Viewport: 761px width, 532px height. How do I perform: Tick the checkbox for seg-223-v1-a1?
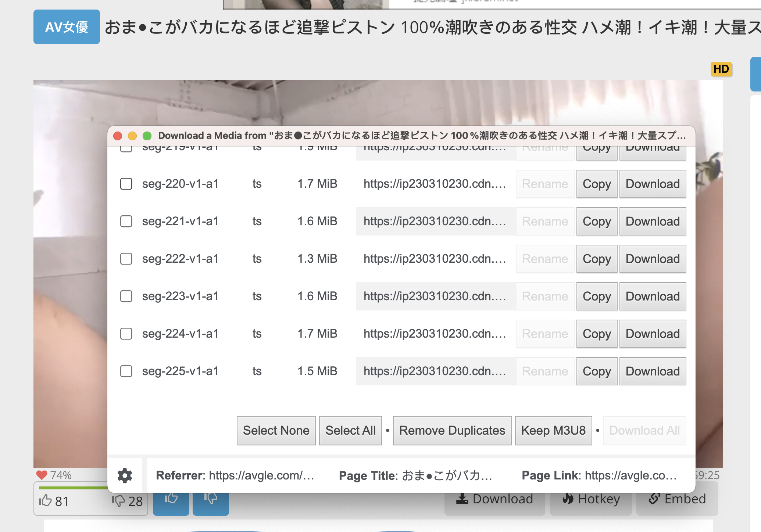[x=126, y=296]
